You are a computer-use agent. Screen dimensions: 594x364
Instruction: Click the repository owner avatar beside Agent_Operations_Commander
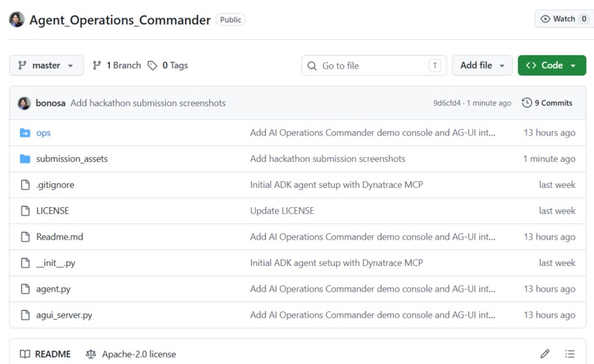(17, 19)
